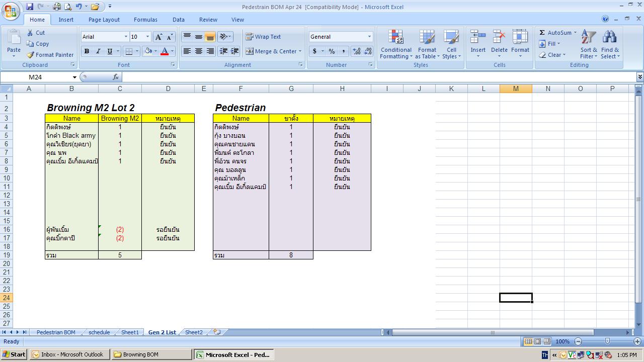Click the Increase Font Size icon

pos(158,37)
